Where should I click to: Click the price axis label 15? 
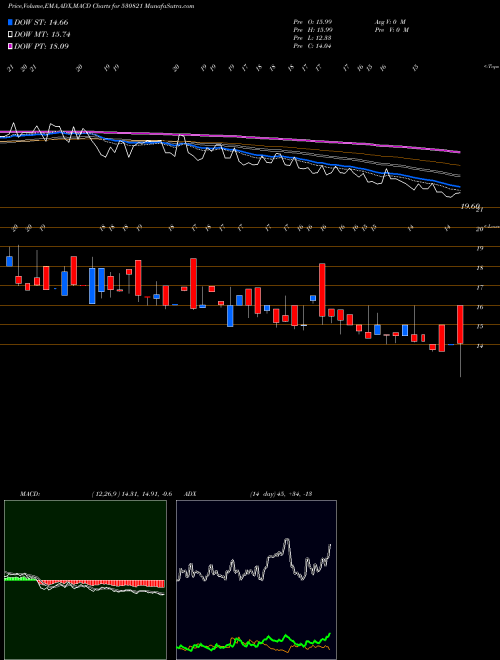[x=479, y=326]
